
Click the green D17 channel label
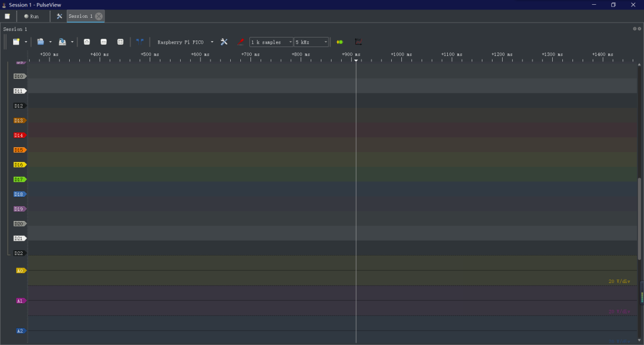point(19,179)
